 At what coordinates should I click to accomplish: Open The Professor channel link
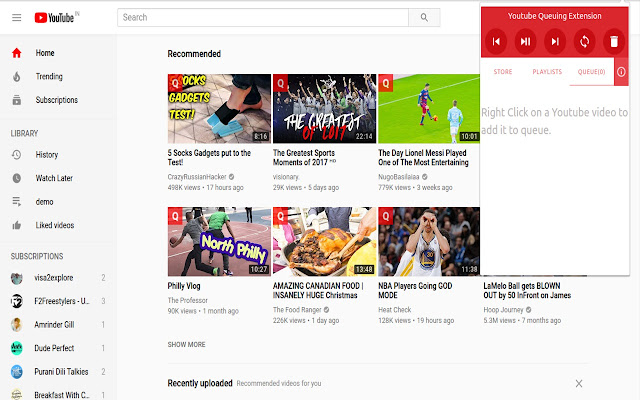tap(188, 300)
